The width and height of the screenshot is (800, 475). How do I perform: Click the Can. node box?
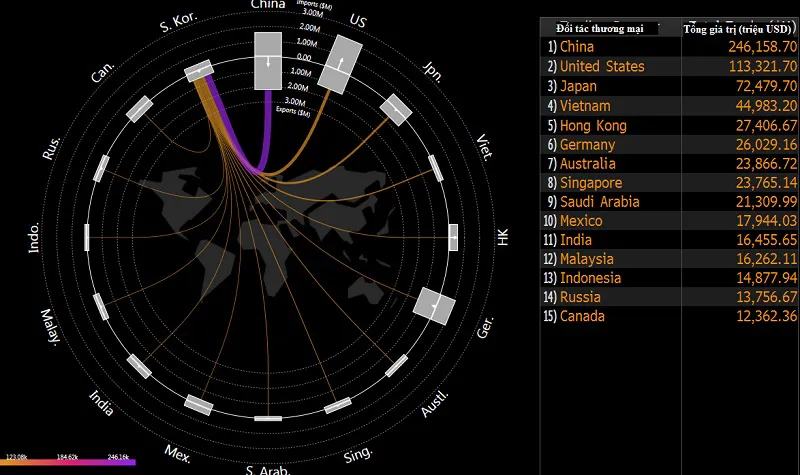pos(139,109)
